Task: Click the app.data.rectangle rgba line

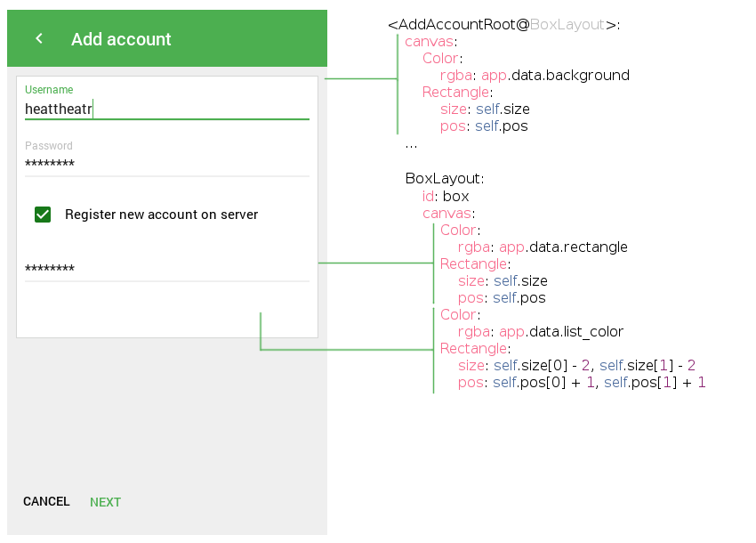Action: click(543, 247)
